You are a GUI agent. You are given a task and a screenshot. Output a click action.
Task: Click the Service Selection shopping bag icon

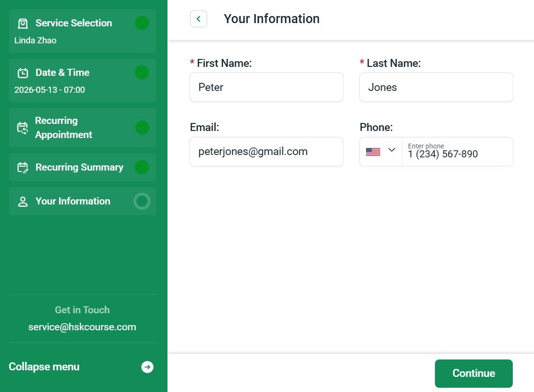coord(23,24)
